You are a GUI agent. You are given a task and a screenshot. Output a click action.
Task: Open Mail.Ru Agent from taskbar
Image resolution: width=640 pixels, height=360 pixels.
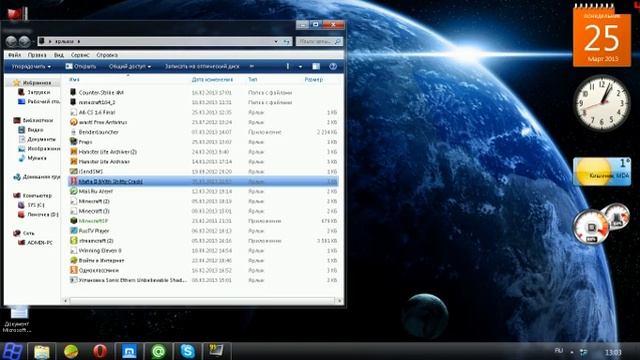tap(158, 351)
